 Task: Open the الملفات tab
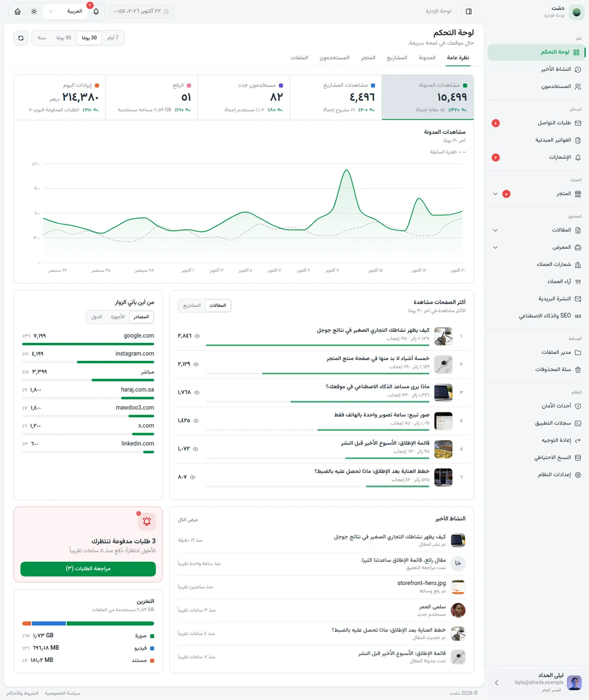pyautogui.click(x=300, y=58)
